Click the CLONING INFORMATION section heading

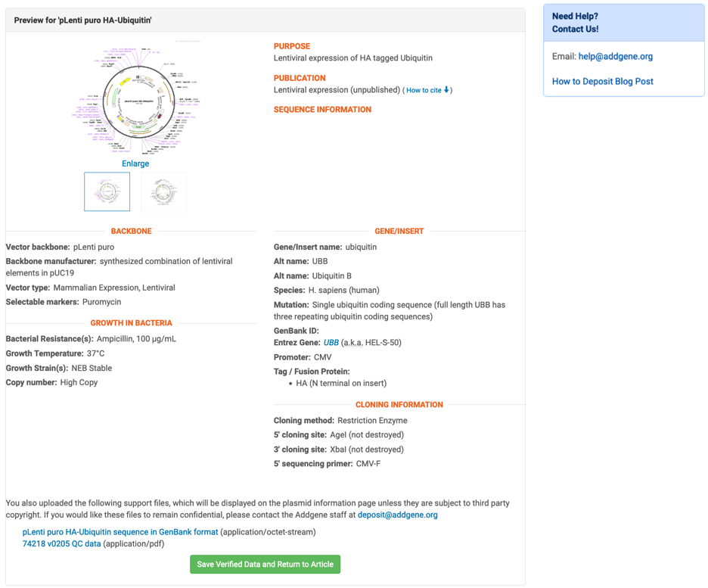pos(399,404)
